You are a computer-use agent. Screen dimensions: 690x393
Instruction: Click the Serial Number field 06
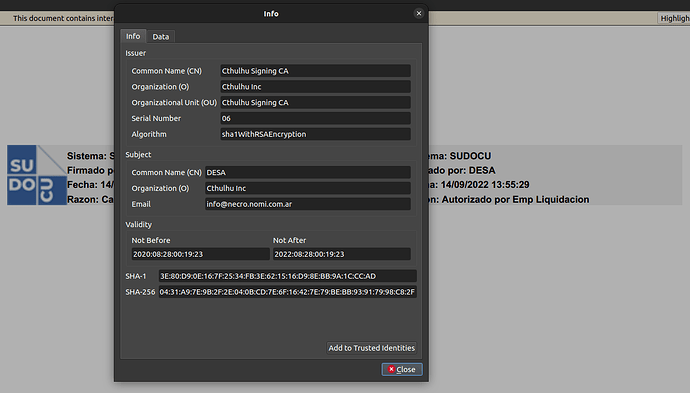315,118
